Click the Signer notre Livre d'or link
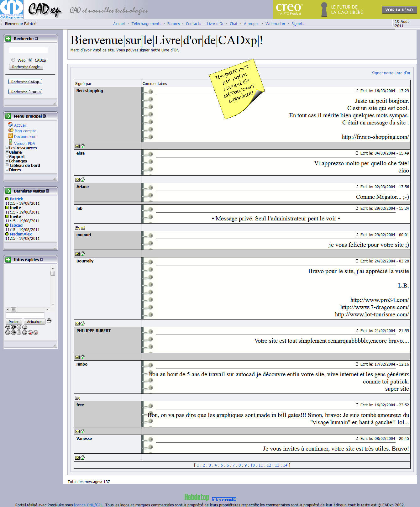The image size is (420, 507). 391,73
